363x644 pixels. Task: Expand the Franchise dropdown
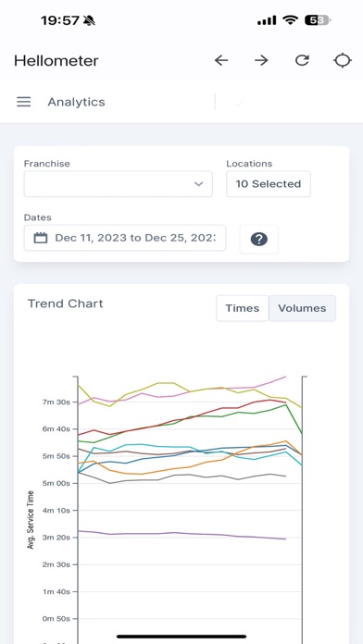pyautogui.click(x=118, y=184)
